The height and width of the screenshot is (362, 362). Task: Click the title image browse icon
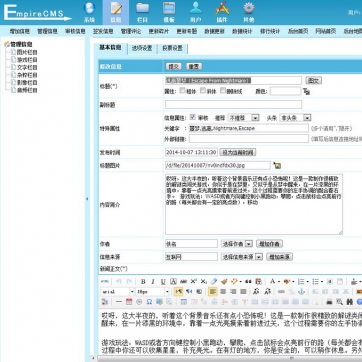[x=277, y=165]
